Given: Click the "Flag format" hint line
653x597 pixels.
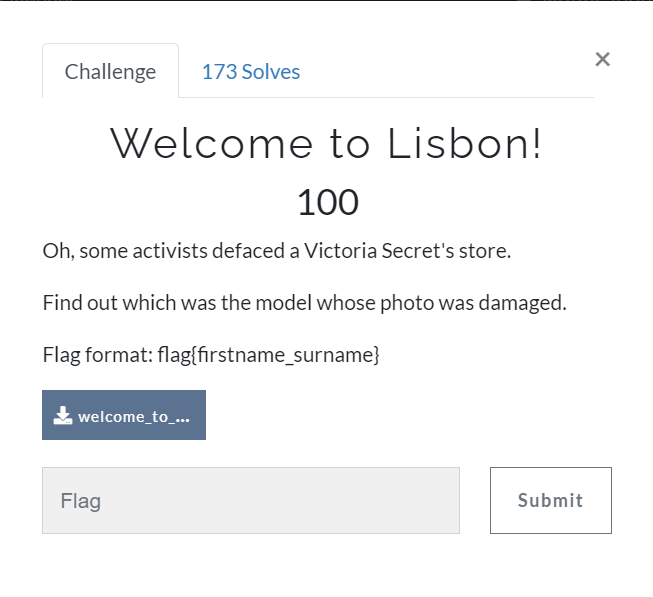Looking at the screenshot, I should tap(210, 354).
